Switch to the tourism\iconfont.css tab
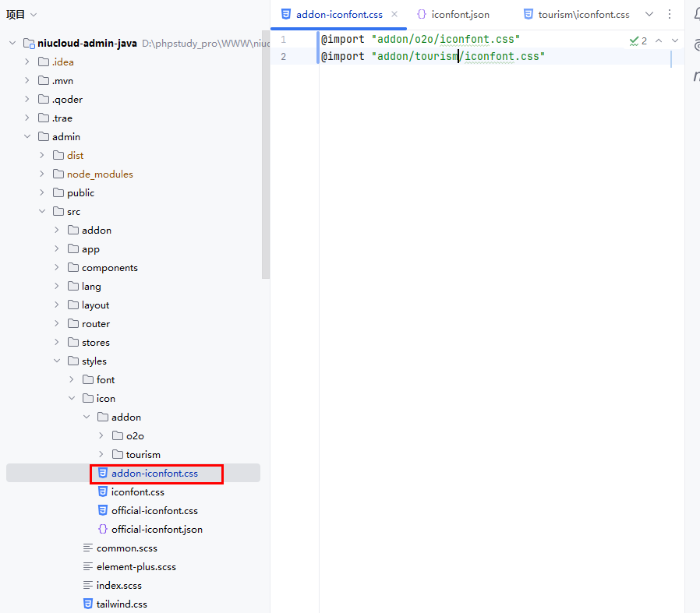700x613 pixels. 582,14
